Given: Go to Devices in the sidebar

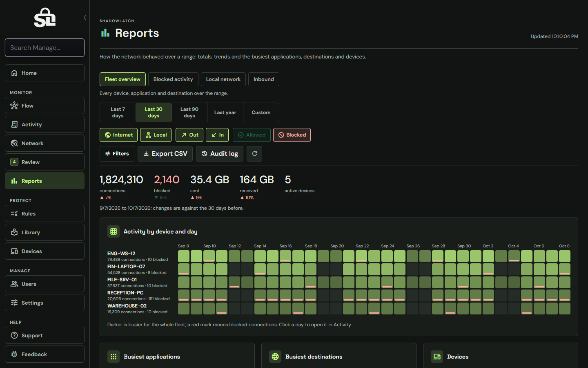Looking at the screenshot, I should [x=45, y=251].
